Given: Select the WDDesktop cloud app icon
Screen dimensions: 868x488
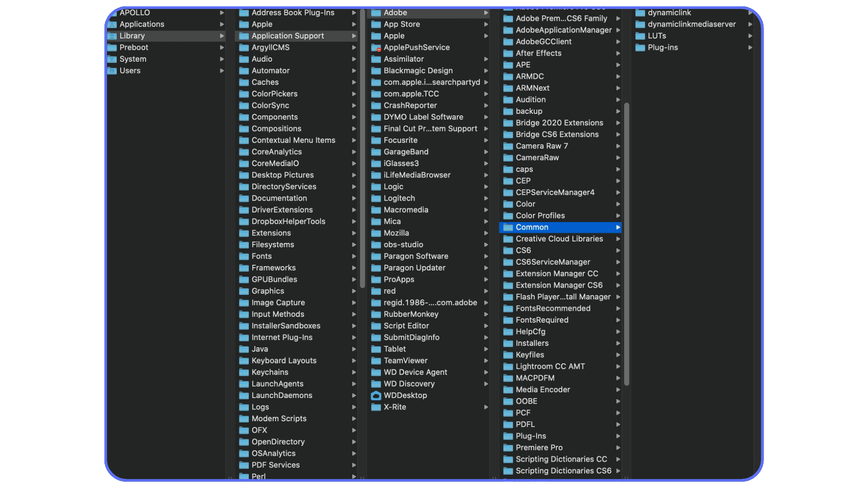Looking at the screenshot, I should coord(376,395).
